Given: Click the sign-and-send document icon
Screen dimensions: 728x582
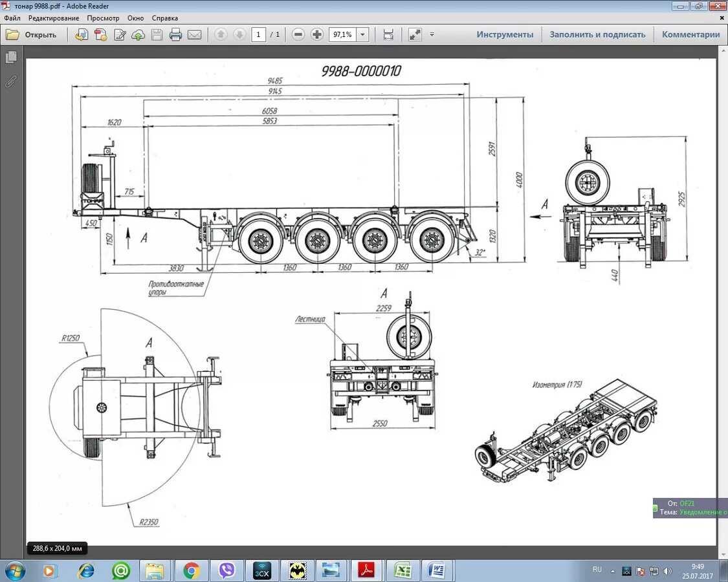Looking at the screenshot, I should click(x=82, y=34).
